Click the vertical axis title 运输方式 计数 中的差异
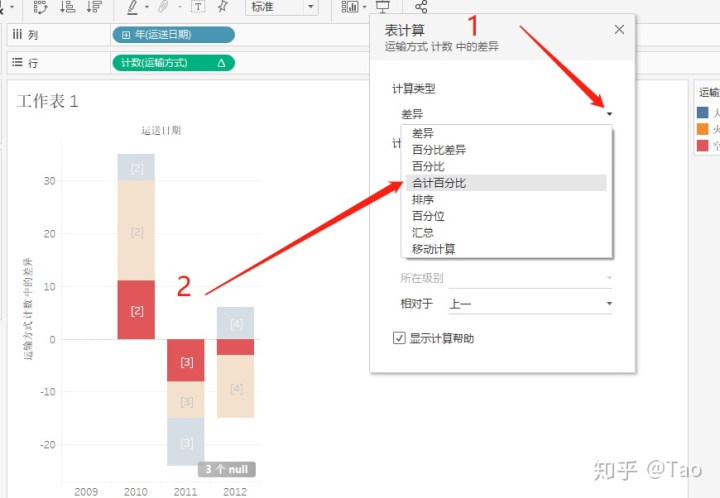The image size is (720, 498). (28, 308)
